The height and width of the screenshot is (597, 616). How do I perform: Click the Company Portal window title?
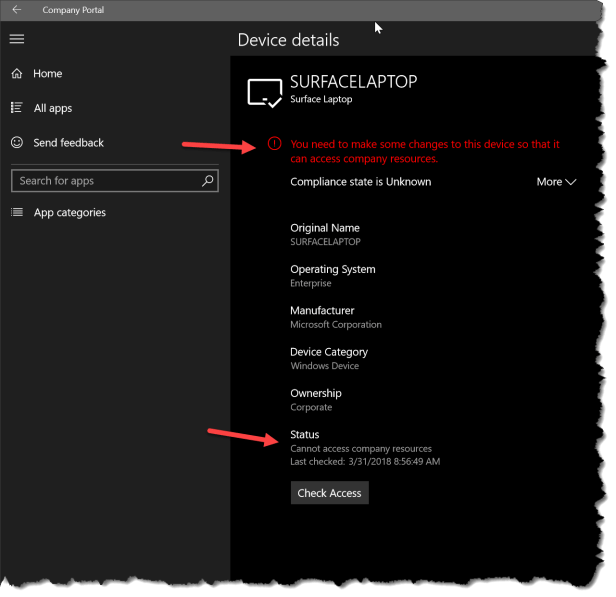tap(73, 10)
